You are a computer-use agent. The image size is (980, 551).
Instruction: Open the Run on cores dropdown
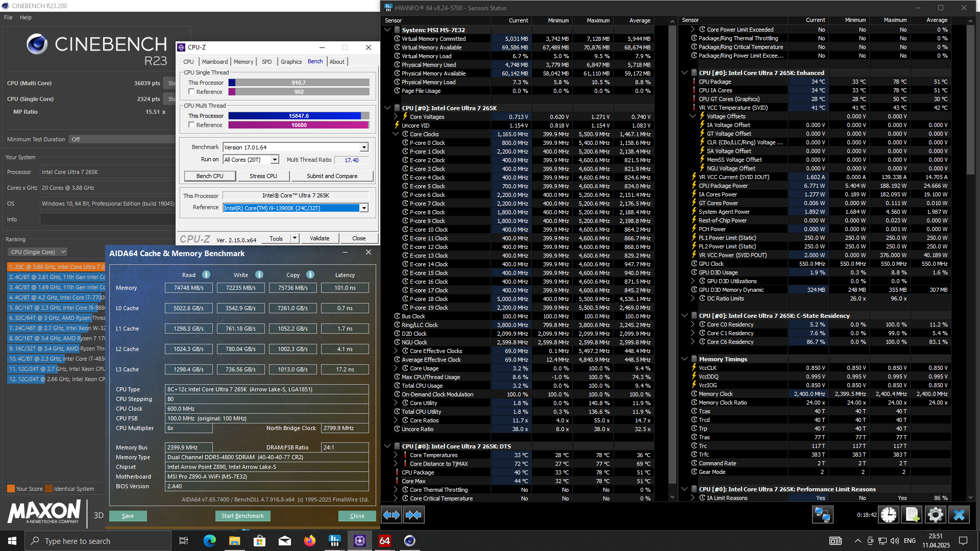click(275, 160)
